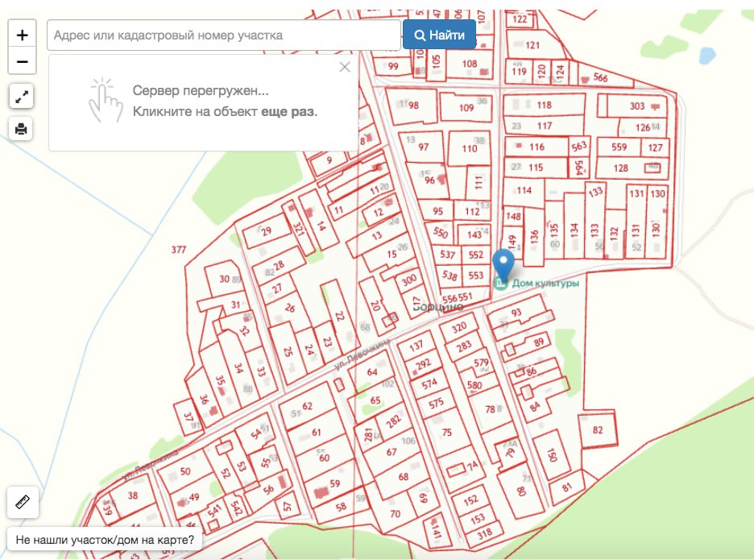The width and height of the screenshot is (754, 560).
Task: Select parcel 566 on the map
Action: [600, 78]
